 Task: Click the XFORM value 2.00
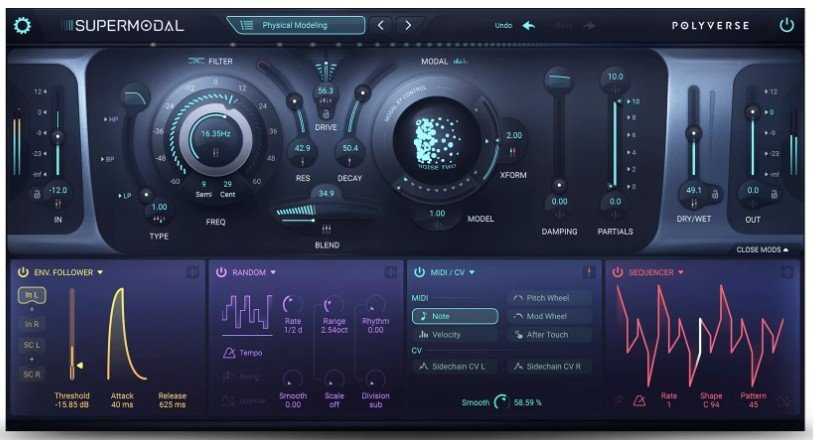[x=514, y=135]
